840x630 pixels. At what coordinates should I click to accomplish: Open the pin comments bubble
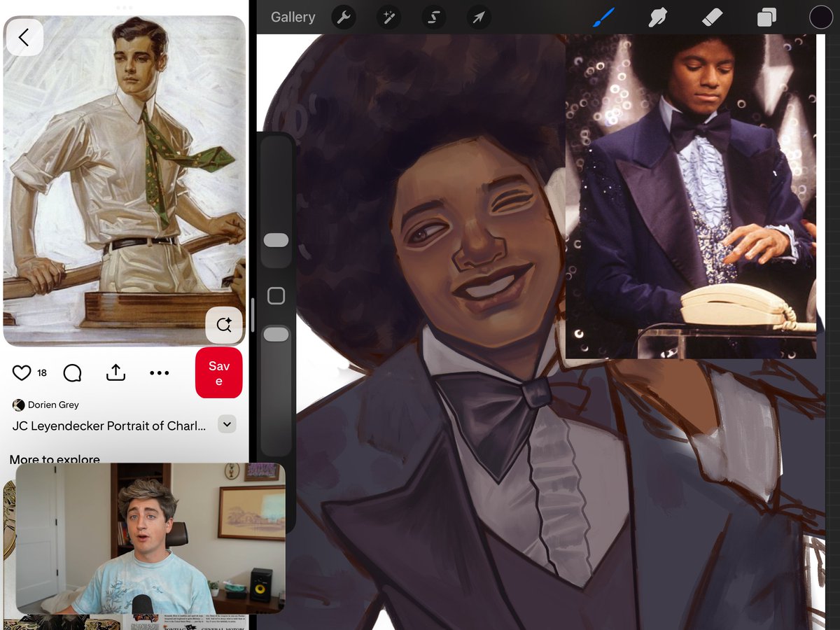click(72, 372)
